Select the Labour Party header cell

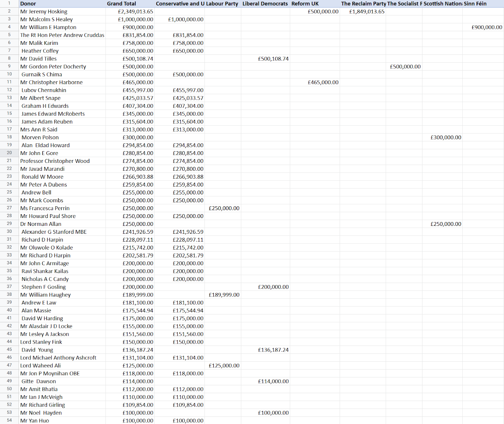pyautogui.click(x=223, y=4)
